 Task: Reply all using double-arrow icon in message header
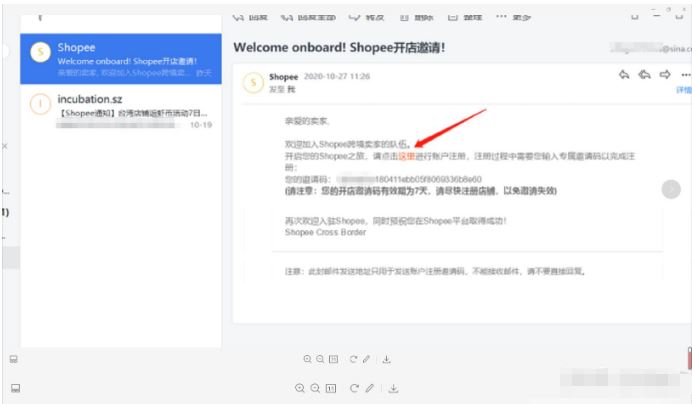(x=644, y=75)
